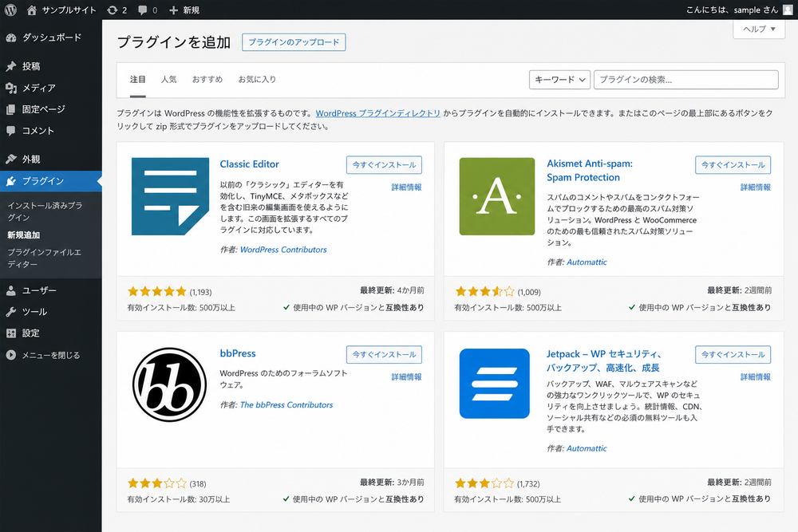The width and height of the screenshot is (798, 532).
Task: Expand the キーワード search type dropdown
Action: click(560, 80)
